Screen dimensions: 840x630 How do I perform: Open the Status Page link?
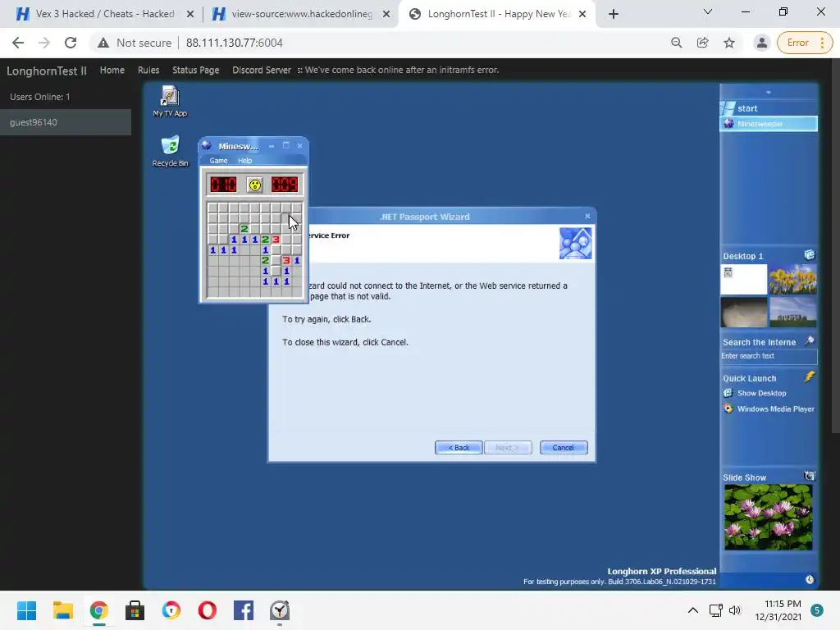195,71
